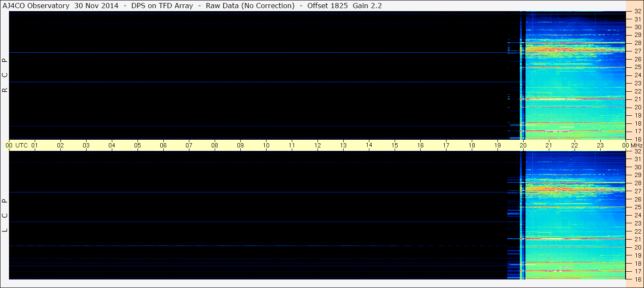Screen dimensions: 644x288
Task: Select hour 09 on the UTC time axis
Action: pos(240,145)
